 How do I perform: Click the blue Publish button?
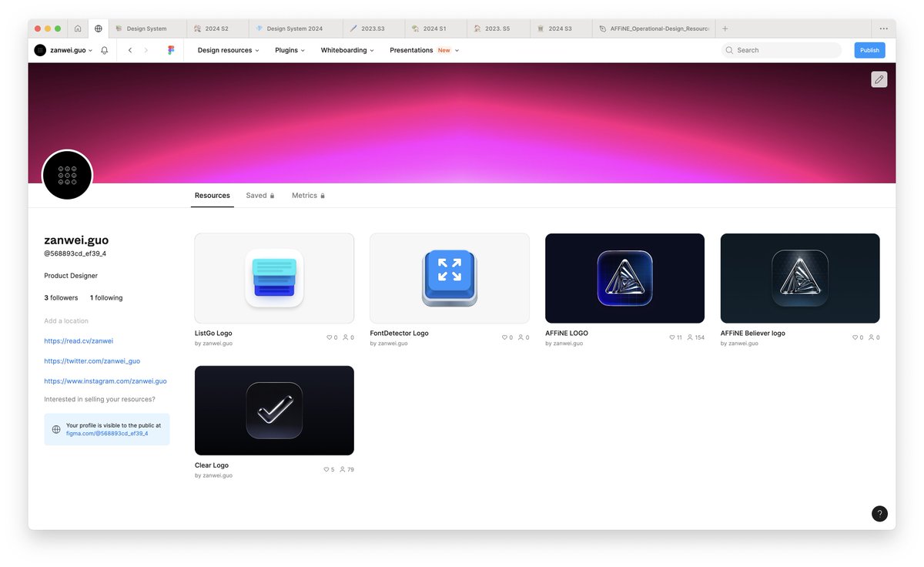coord(869,50)
